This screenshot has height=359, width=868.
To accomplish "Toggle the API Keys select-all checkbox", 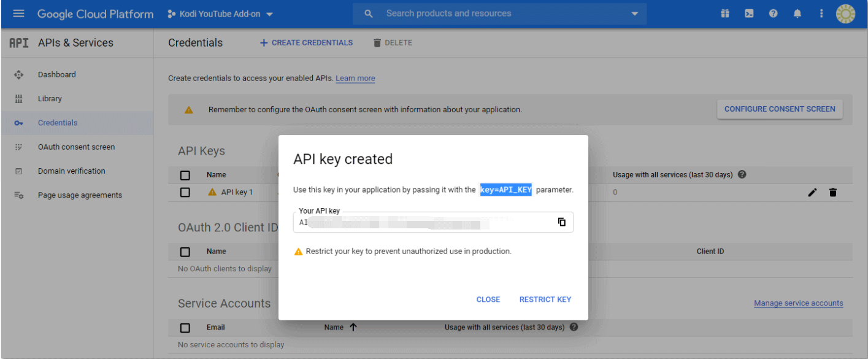I will [185, 175].
